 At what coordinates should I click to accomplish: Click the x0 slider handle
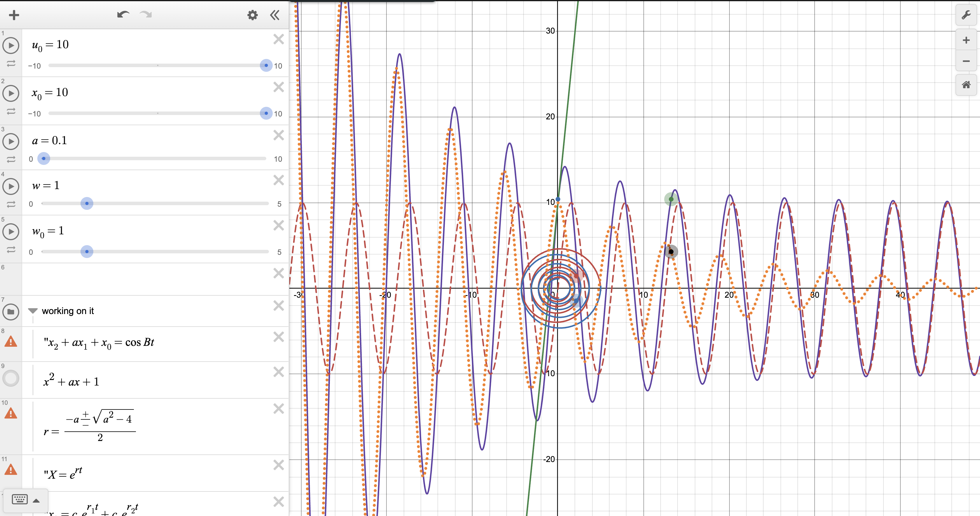(x=266, y=113)
